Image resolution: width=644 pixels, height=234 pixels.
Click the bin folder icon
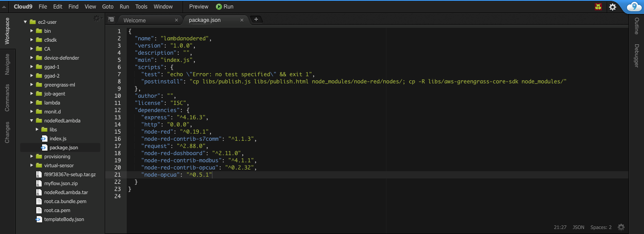[x=38, y=31]
